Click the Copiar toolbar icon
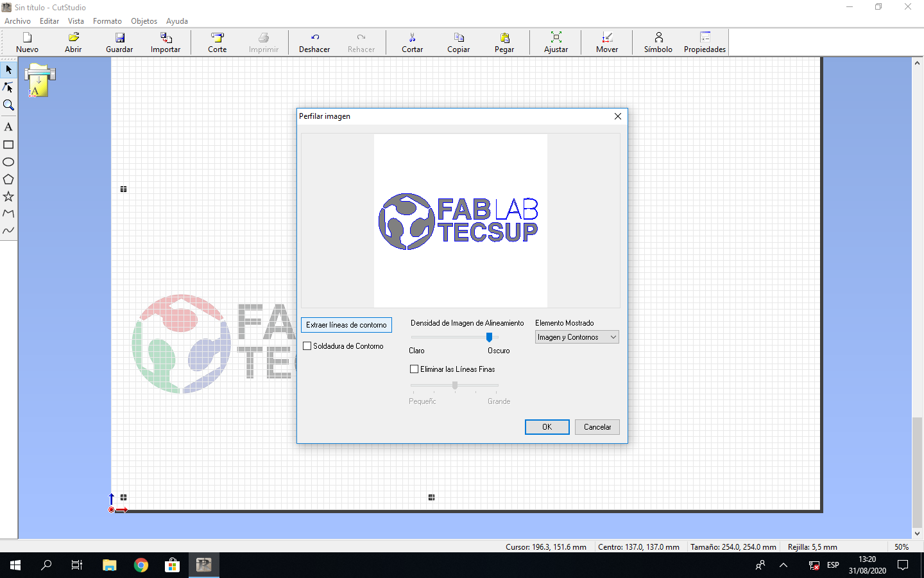This screenshot has height=578, width=924. [x=459, y=42]
